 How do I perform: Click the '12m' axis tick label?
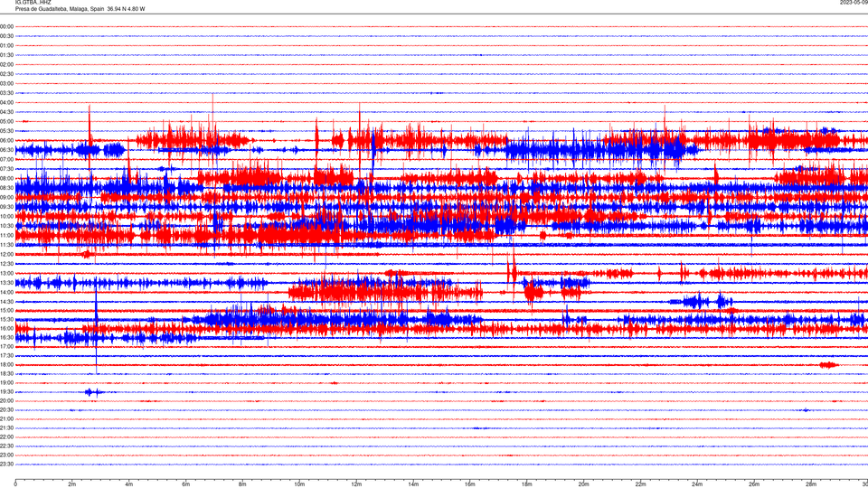click(356, 484)
